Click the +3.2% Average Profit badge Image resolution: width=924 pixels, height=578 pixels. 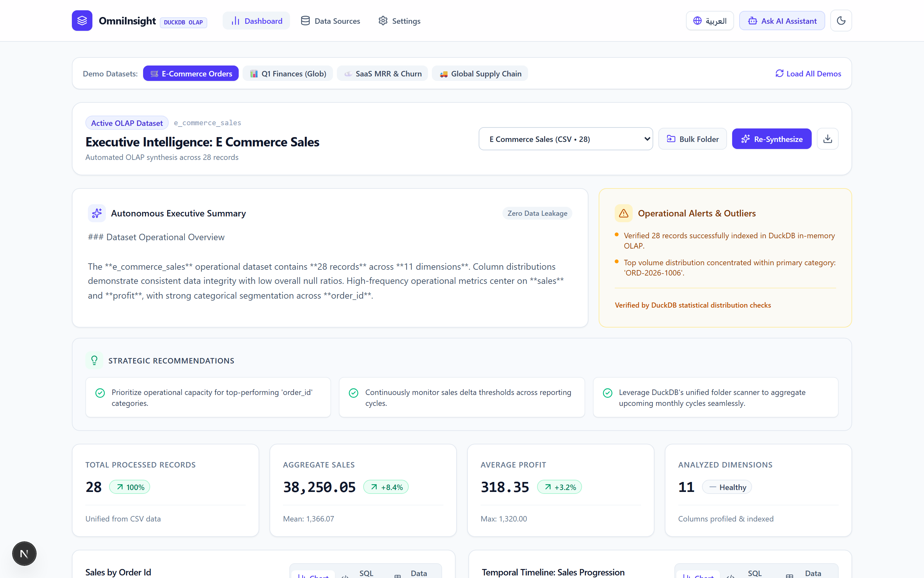(x=559, y=486)
